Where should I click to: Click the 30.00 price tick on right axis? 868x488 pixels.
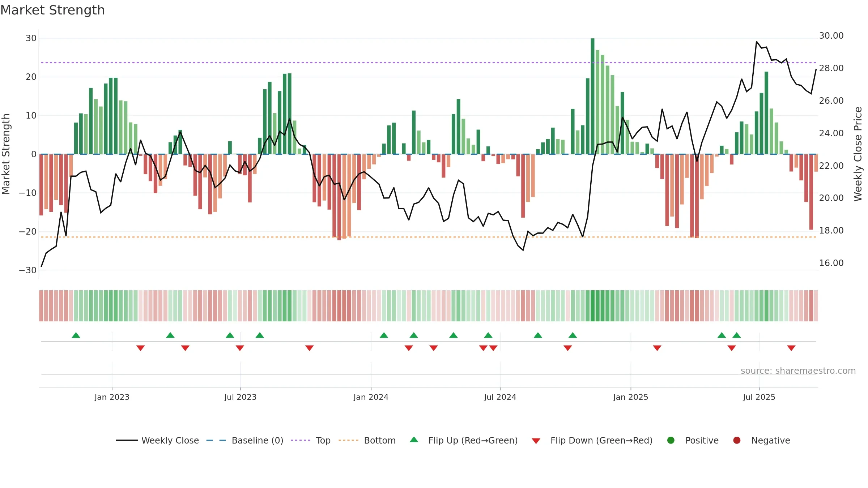click(x=831, y=36)
